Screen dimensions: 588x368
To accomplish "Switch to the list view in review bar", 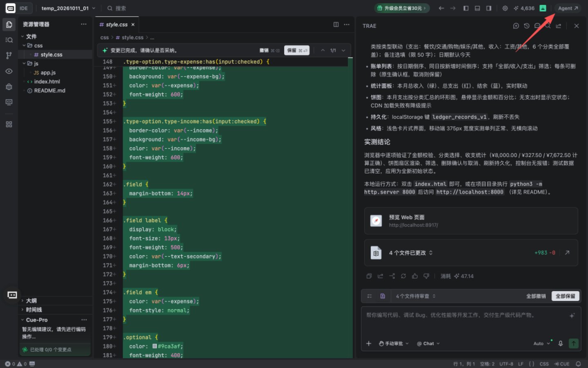I will 370,296.
